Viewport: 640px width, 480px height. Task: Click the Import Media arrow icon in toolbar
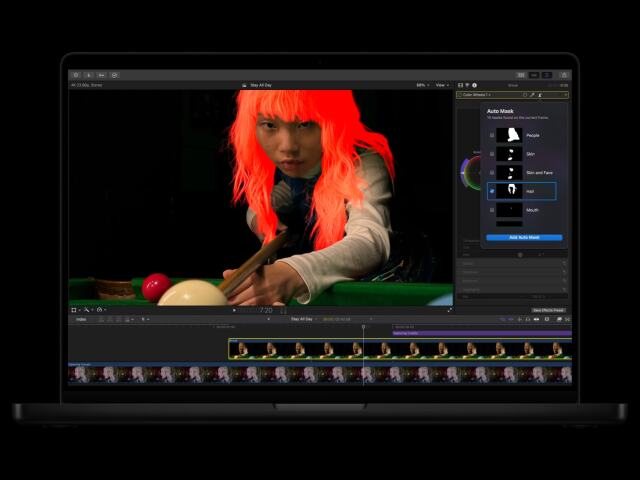tap(89, 75)
